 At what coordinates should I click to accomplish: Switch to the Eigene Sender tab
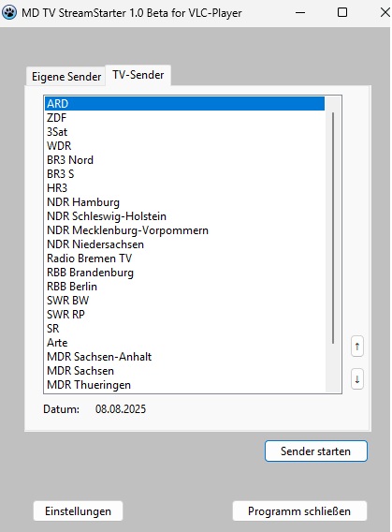[66, 77]
